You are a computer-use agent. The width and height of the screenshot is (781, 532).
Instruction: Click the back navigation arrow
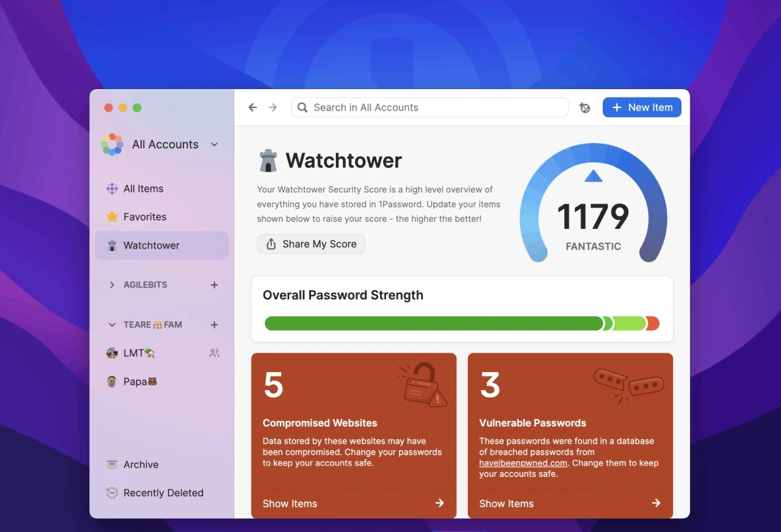click(x=253, y=107)
